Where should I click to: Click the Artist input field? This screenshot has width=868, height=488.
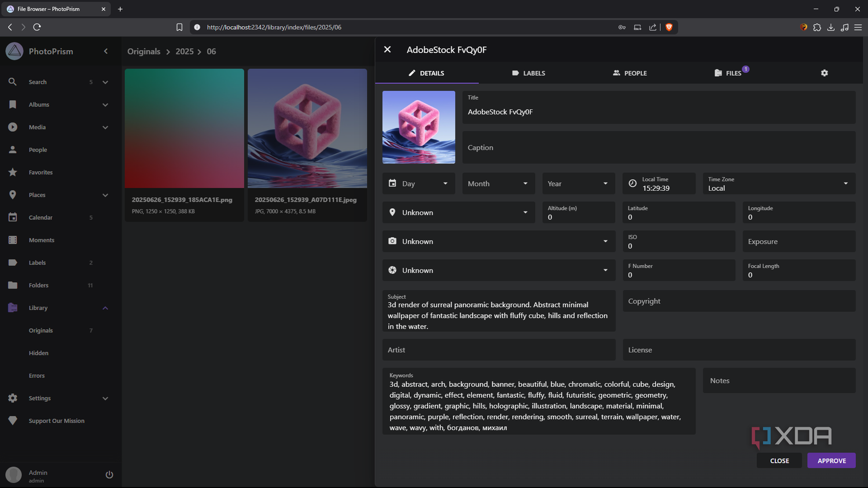click(x=499, y=350)
